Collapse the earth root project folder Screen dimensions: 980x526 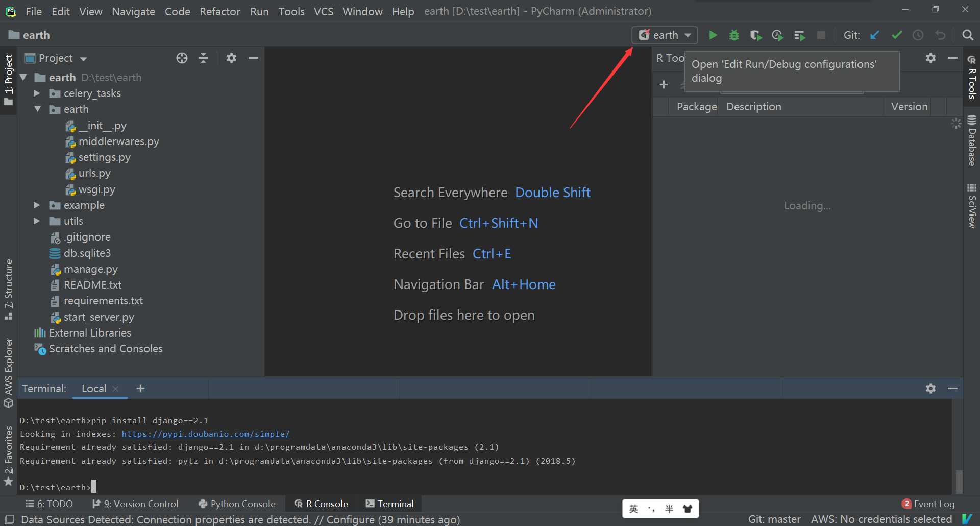(23, 78)
